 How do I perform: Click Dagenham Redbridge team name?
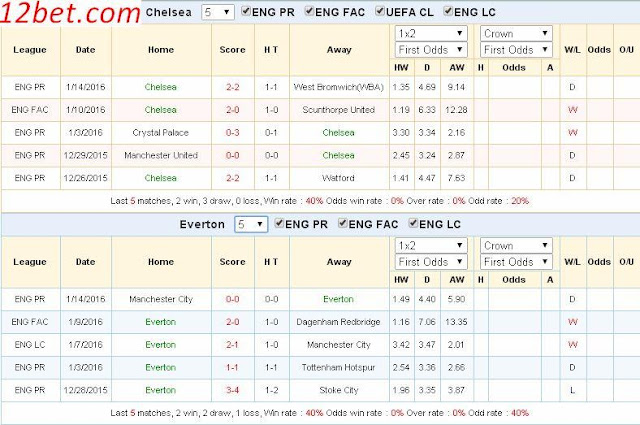pyautogui.click(x=338, y=322)
